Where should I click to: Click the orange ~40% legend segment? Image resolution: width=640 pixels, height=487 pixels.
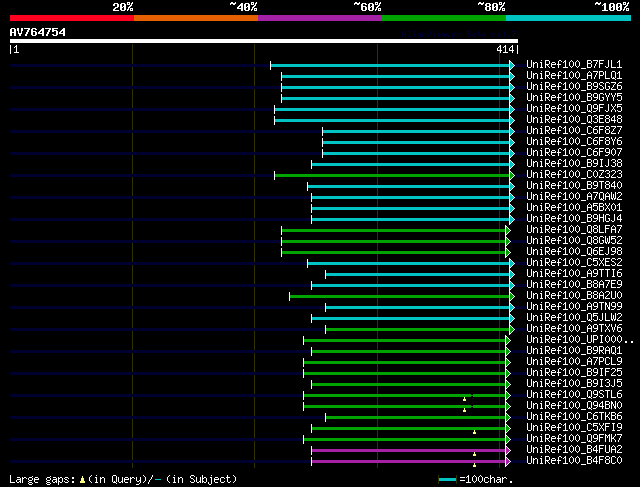[x=196, y=18]
